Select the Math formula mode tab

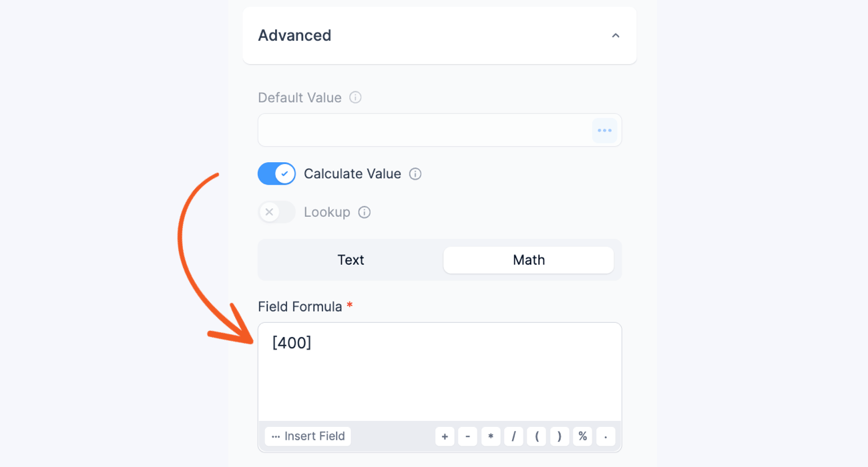coord(528,260)
